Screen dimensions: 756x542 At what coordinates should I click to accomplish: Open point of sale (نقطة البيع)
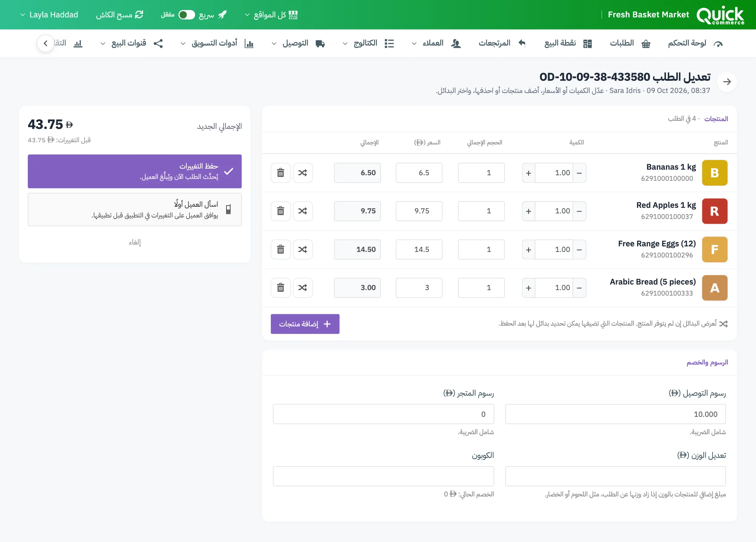pyautogui.click(x=568, y=43)
